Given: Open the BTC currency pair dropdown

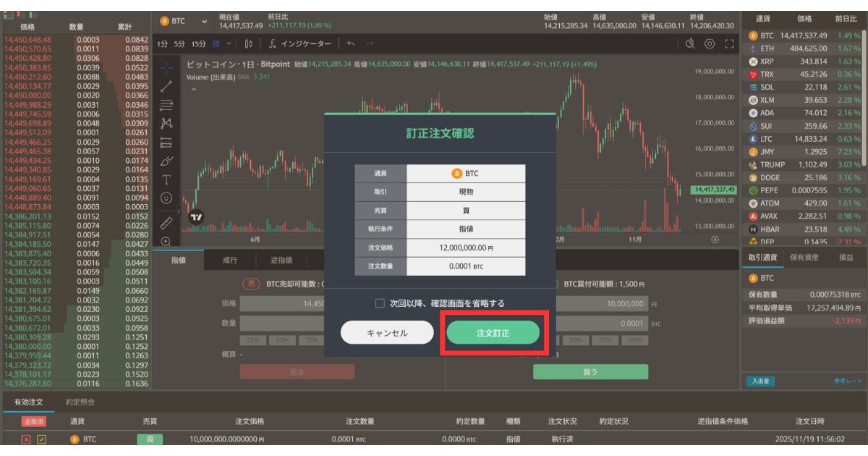Looking at the screenshot, I should [x=184, y=22].
